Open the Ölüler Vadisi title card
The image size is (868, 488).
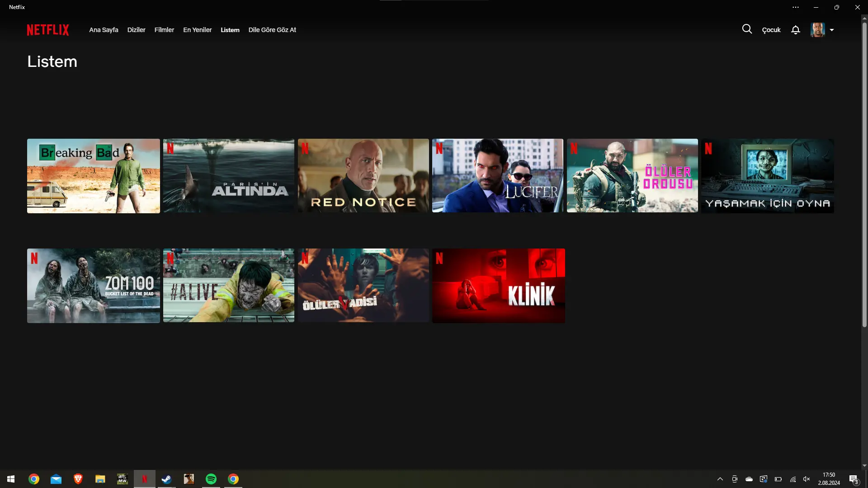(x=363, y=286)
